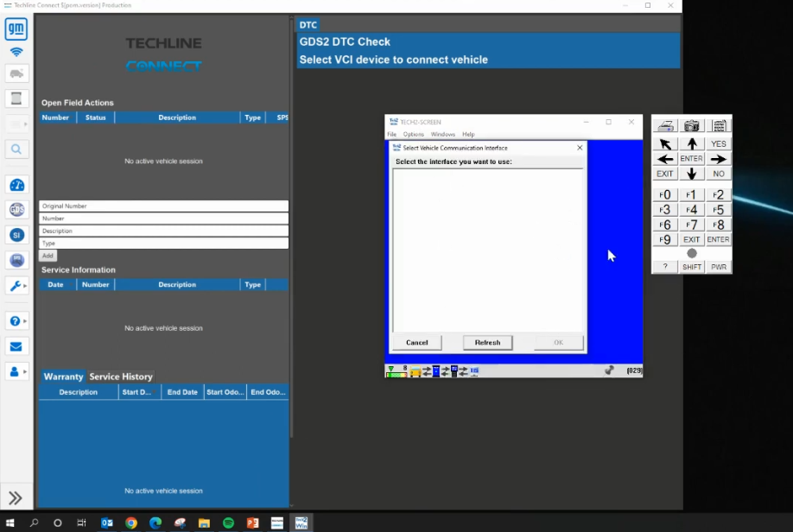
Task: Click the F4 function key
Action: pyautogui.click(x=691, y=210)
